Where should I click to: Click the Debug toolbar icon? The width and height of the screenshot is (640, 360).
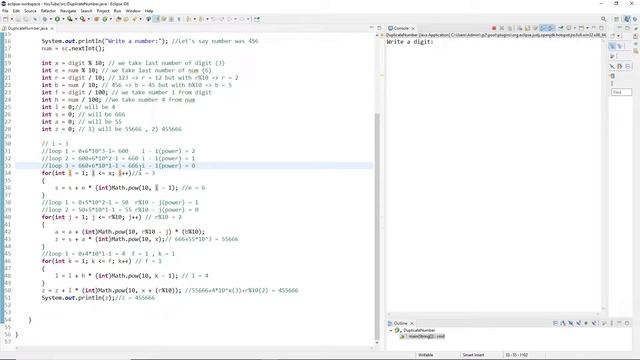click(45, 19)
